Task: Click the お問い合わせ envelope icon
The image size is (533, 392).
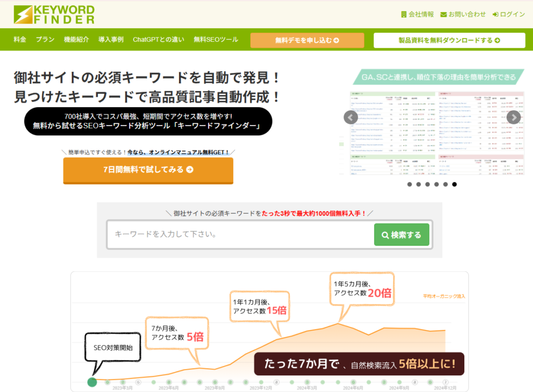Action: point(443,14)
